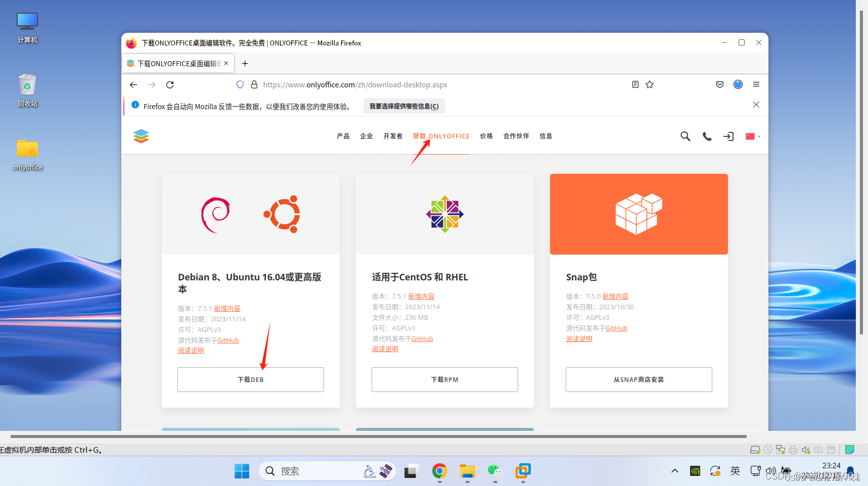Open GitHub link in Snap card
This screenshot has height=486, width=868.
coord(616,328)
